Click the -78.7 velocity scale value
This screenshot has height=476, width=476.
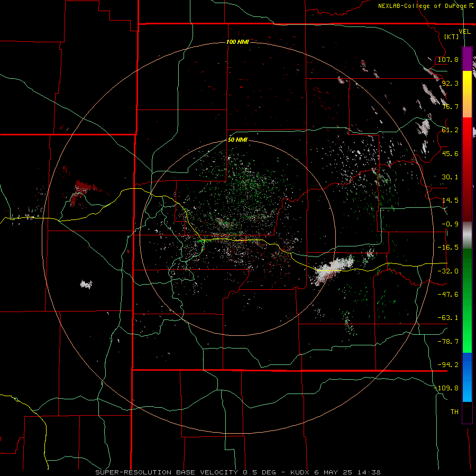[448, 342]
